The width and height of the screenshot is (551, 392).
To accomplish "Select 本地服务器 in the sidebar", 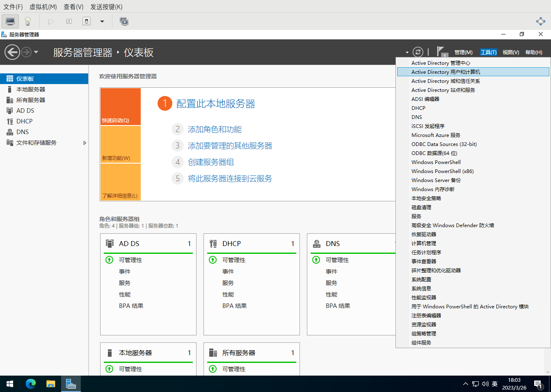I will coord(44,89).
